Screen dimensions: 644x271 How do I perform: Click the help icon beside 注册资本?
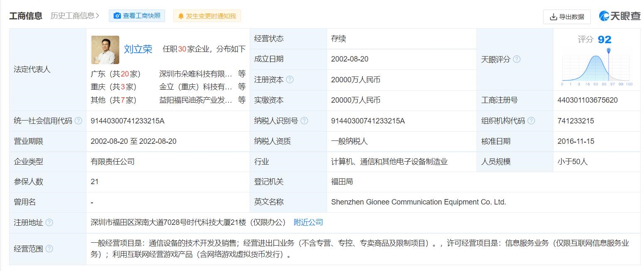click(290, 79)
